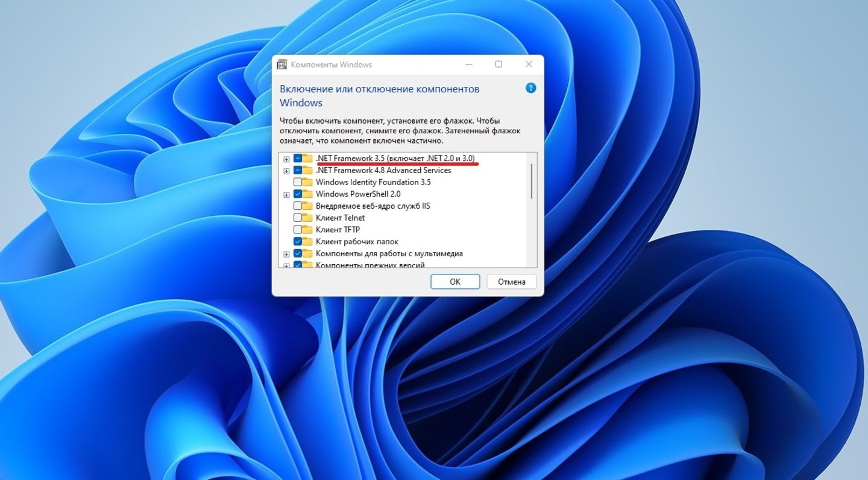Expand Компоненты для работы с мультимедиа node

coord(286,254)
